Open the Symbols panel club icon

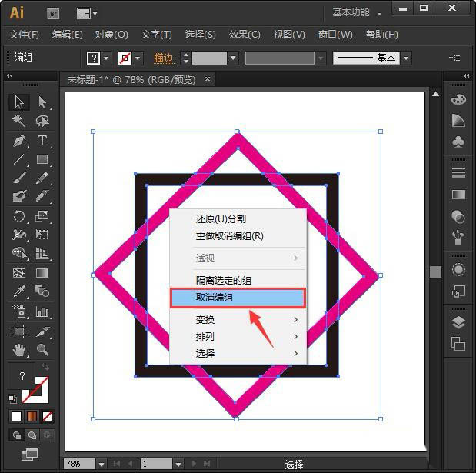458,142
